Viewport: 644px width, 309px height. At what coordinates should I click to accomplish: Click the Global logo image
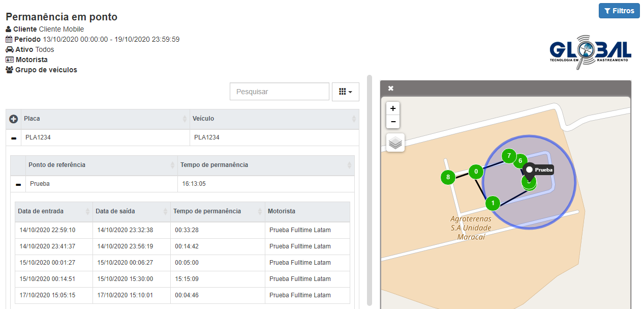[x=590, y=51]
